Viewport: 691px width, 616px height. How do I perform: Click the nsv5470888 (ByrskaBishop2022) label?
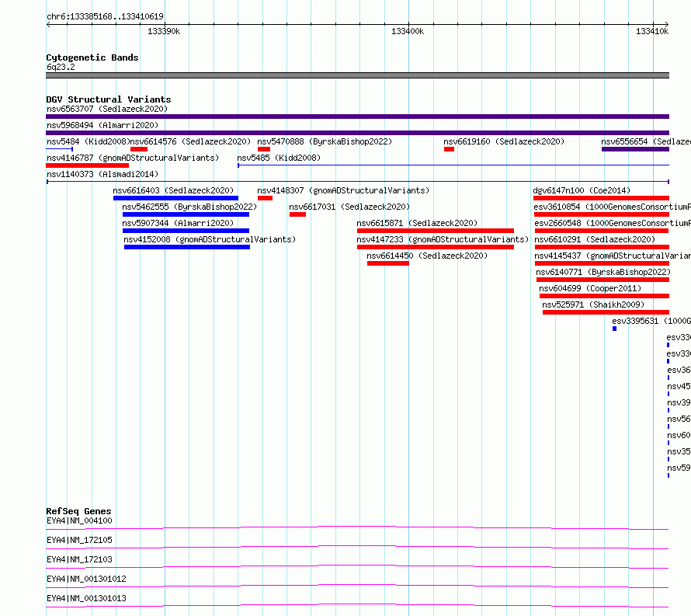(325, 141)
